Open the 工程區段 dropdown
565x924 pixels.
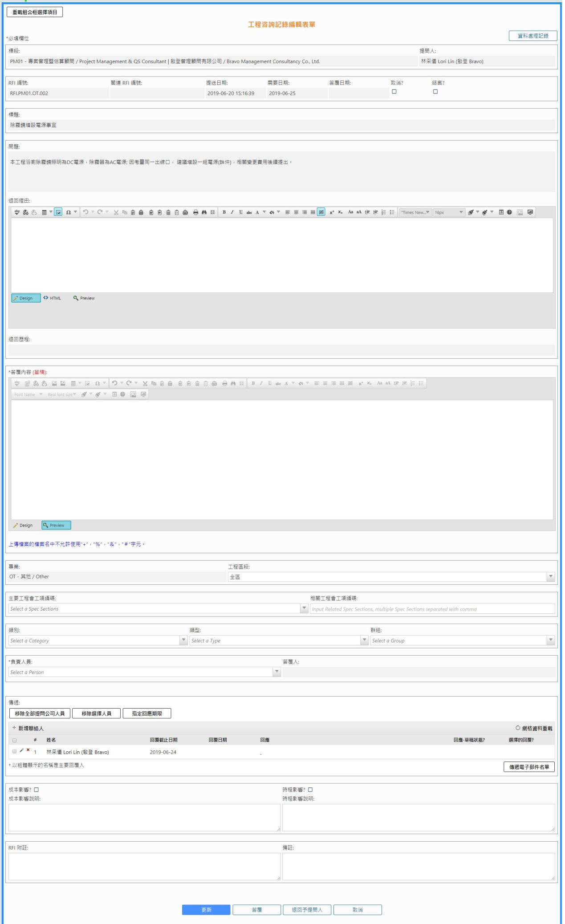pyautogui.click(x=551, y=577)
